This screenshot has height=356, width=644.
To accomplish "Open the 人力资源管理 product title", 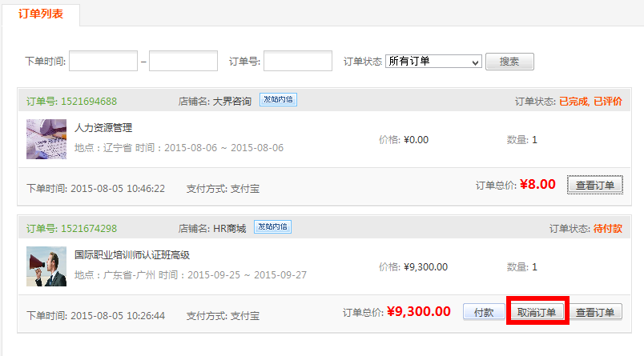I will [x=103, y=128].
